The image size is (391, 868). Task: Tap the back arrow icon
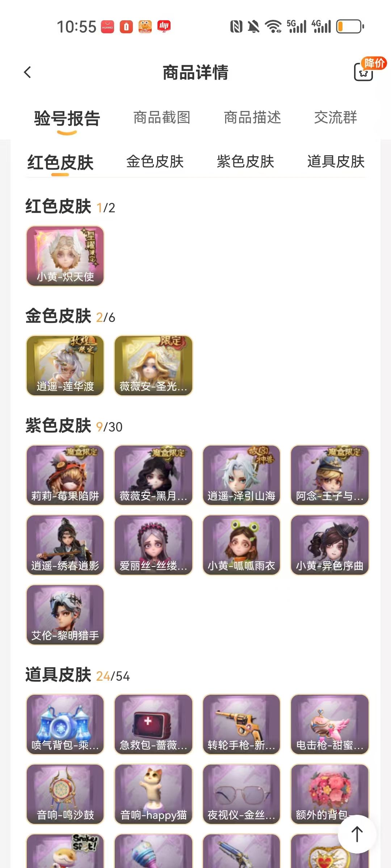tap(28, 72)
